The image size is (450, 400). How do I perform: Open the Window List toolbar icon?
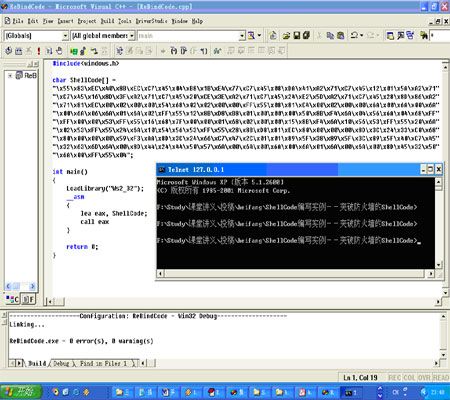(x=410, y=35)
